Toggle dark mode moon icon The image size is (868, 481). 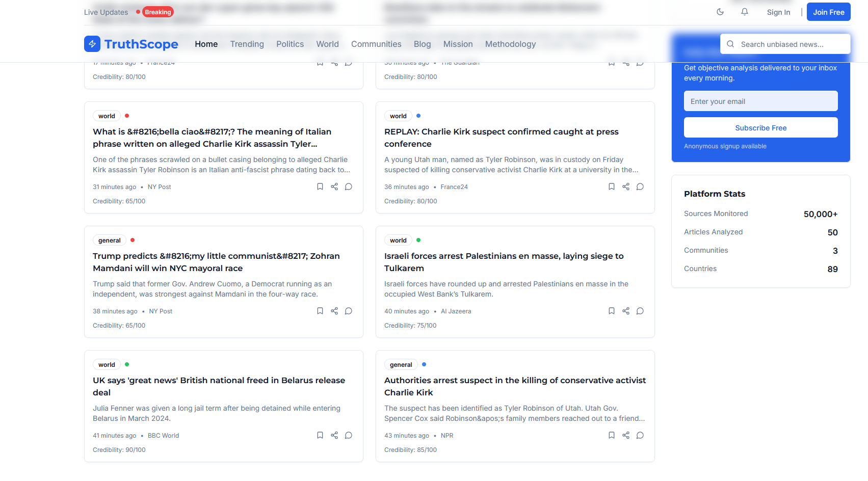pos(720,12)
